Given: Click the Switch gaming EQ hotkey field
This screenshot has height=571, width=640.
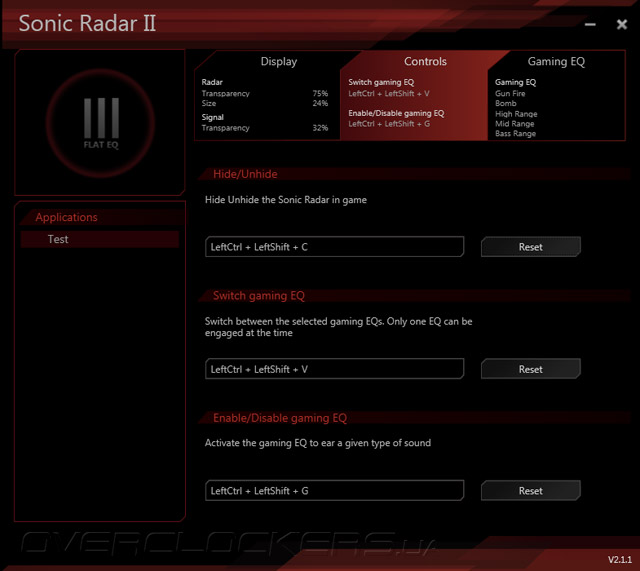Looking at the screenshot, I should point(334,369).
